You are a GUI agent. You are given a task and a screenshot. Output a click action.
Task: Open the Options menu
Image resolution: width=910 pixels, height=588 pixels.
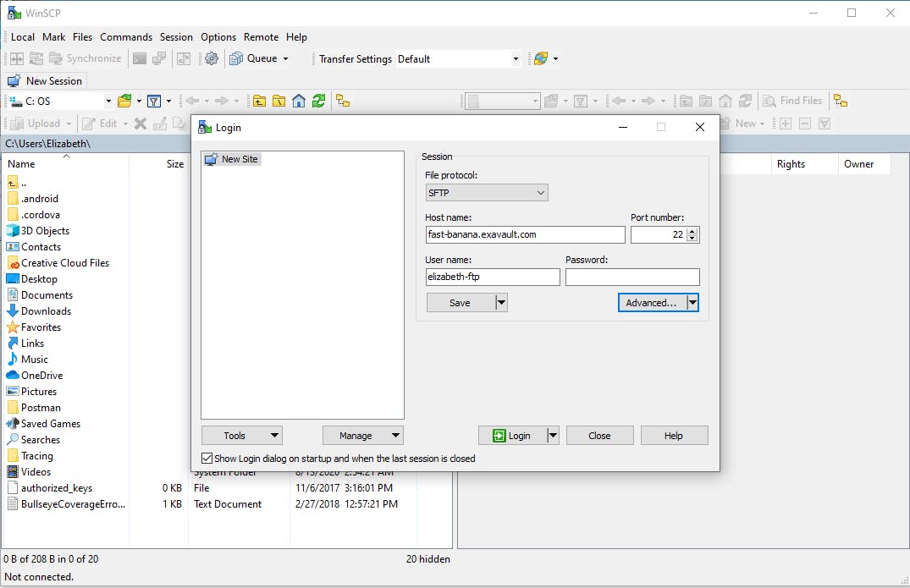218,37
